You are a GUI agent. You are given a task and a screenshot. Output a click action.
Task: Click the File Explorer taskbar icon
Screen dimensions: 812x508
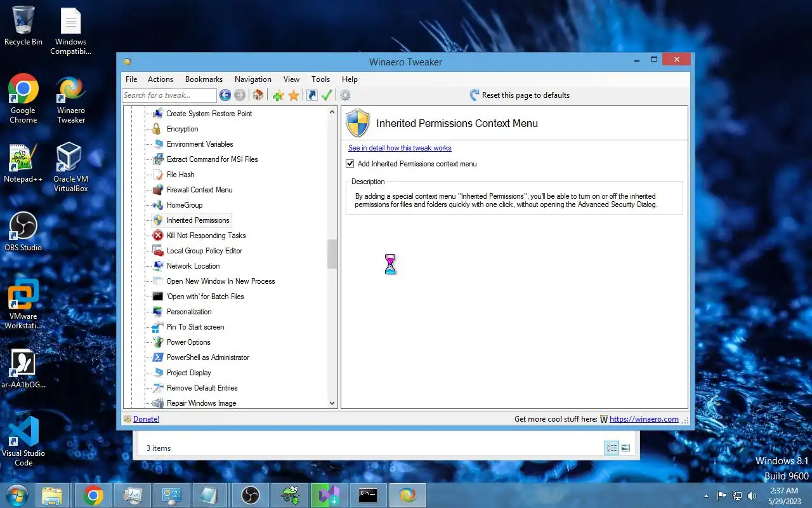pyautogui.click(x=52, y=495)
